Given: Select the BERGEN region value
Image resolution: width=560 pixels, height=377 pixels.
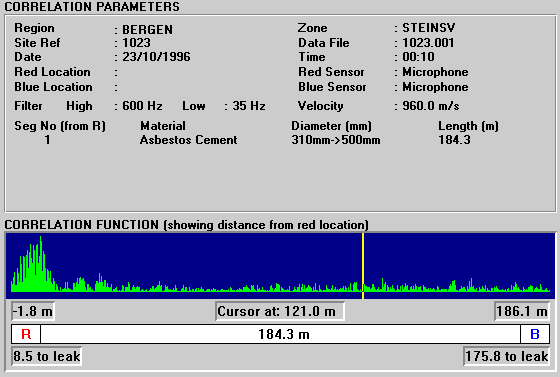Looking at the screenshot, I should point(148,29).
